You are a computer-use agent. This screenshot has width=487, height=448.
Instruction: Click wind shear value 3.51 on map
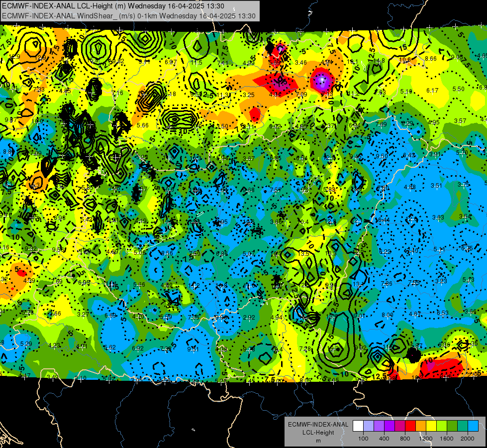(x=436, y=186)
